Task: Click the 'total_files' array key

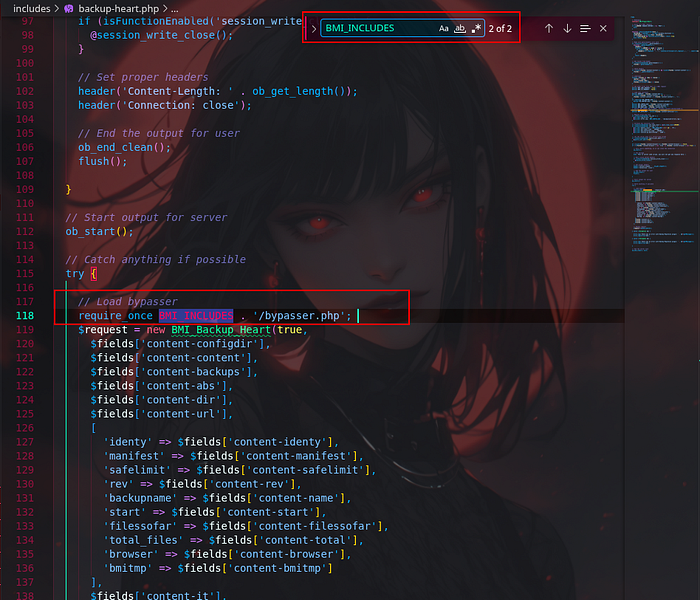Action: point(143,540)
